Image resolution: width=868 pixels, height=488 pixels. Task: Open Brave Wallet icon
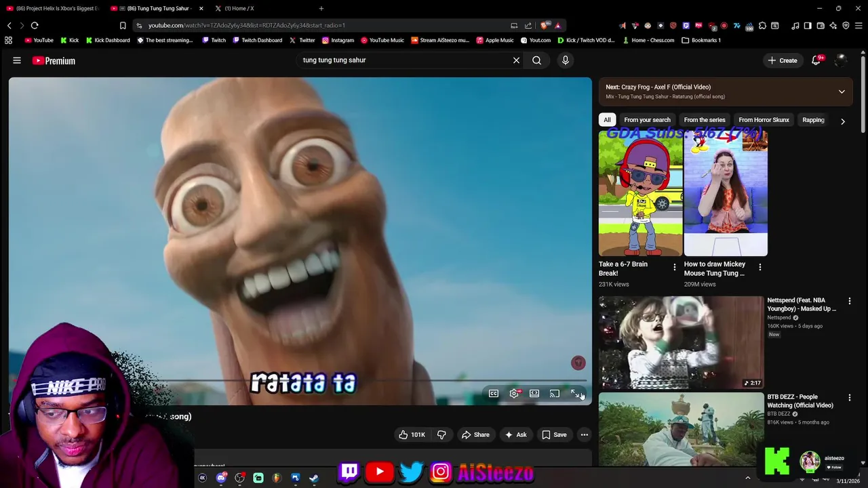pyautogui.click(x=821, y=26)
